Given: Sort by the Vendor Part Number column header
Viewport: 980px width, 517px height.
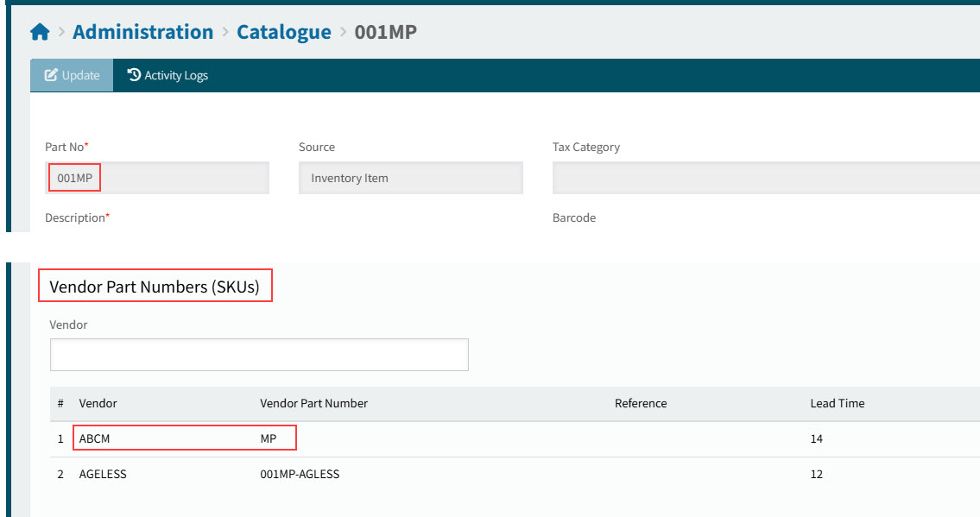Looking at the screenshot, I should point(313,403).
